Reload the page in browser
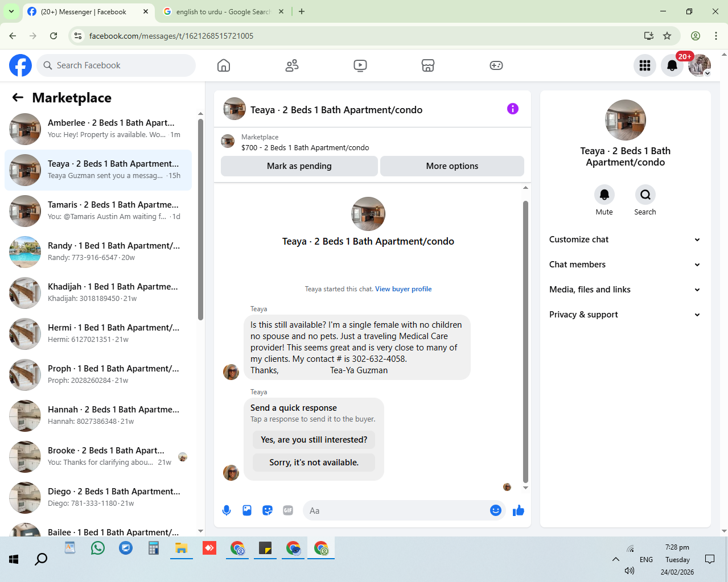 point(54,36)
